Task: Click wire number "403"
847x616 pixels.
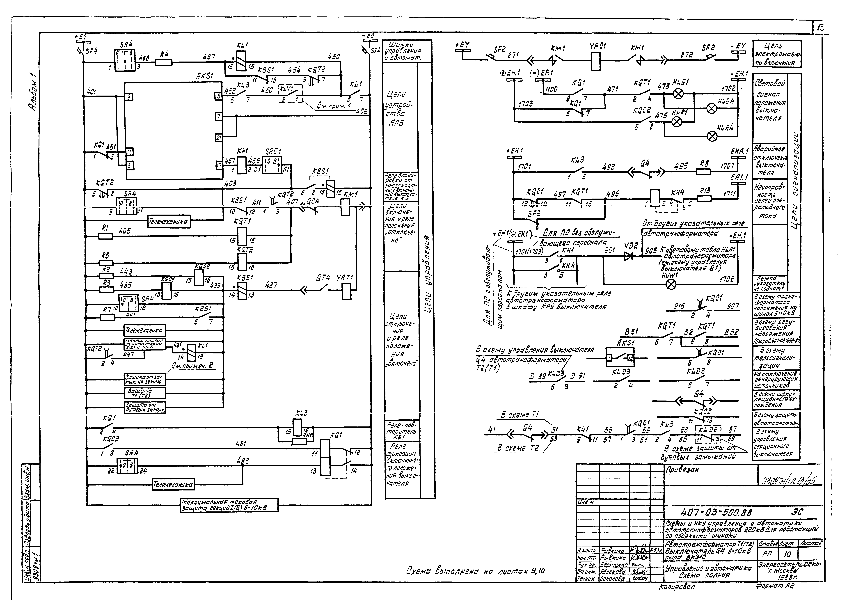Action: (230, 184)
